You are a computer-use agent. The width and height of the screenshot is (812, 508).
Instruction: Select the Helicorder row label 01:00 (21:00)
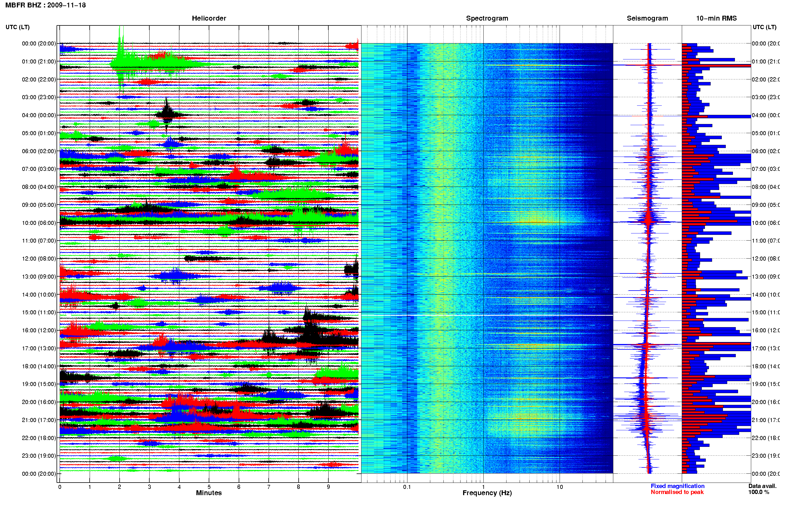pyautogui.click(x=39, y=61)
